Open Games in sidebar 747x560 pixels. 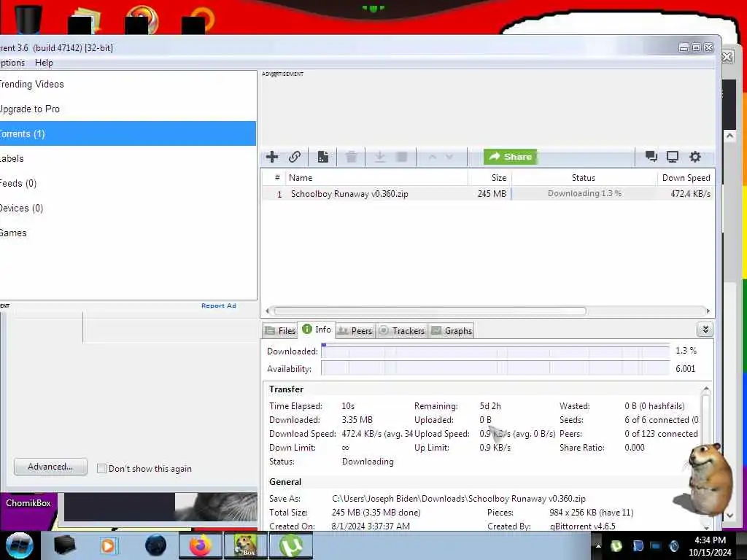point(128,233)
